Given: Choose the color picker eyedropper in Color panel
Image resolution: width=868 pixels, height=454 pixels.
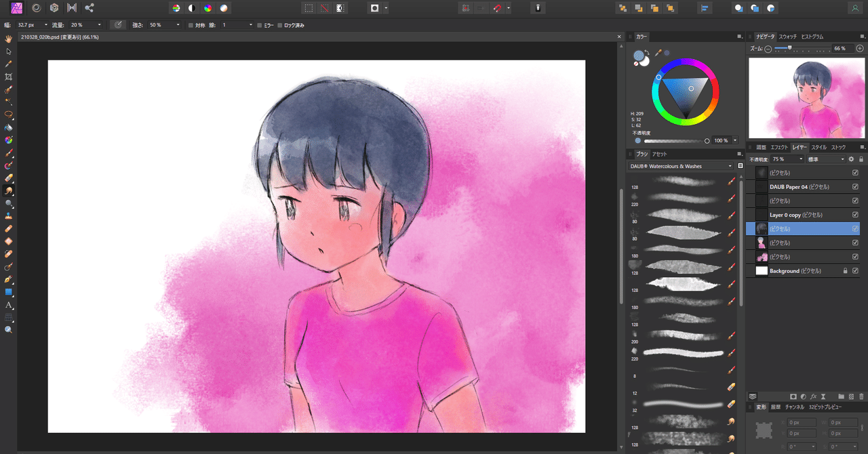Looking at the screenshot, I should 658,52.
